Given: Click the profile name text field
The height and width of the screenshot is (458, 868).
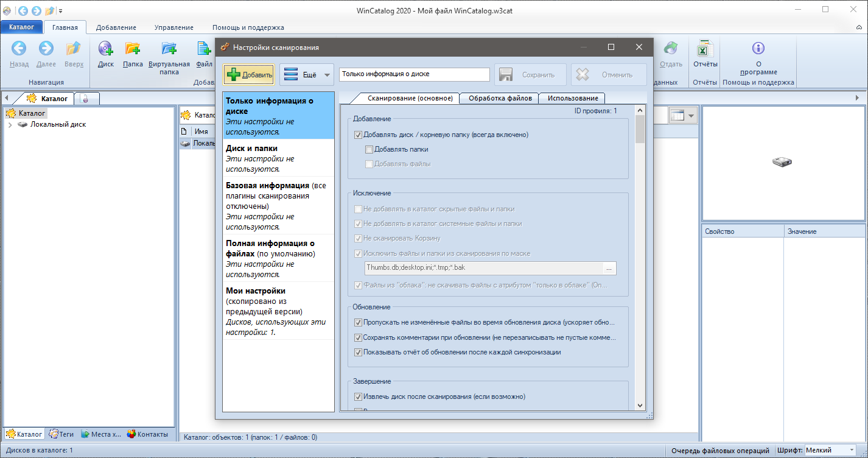Looking at the screenshot, I should [x=414, y=74].
